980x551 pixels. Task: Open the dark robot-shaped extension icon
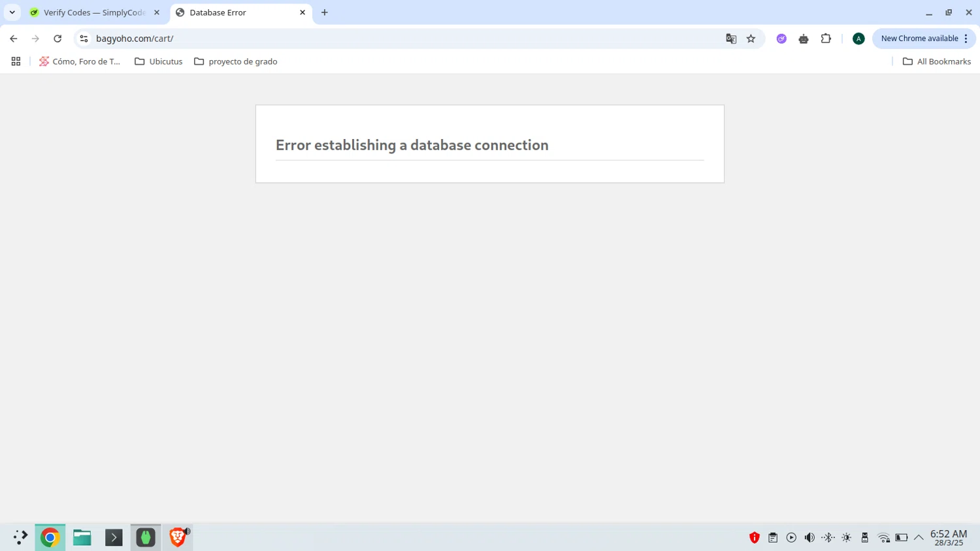tap(804, 39)
